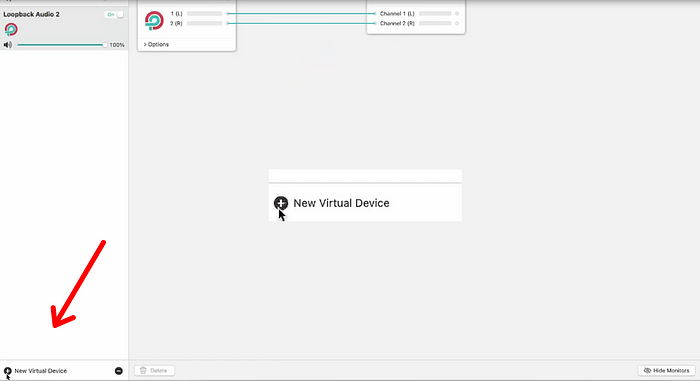Image resolution: width=700 pixels, height=381 pixels.
Task: Click the Hide Monitors button
Action: tap(667, 370)
